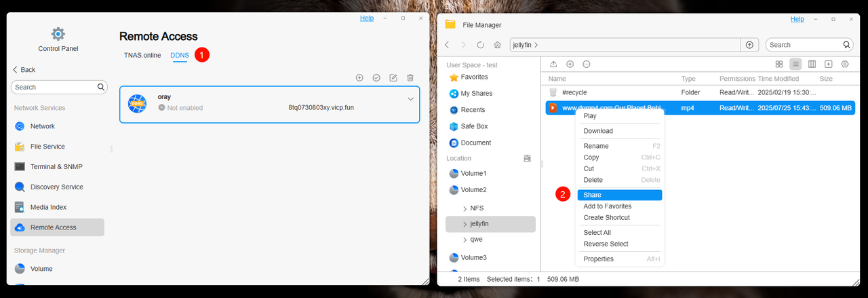Expand the oray DDNS entry chevron
The image size is (868, 298).
coord(410,99)
